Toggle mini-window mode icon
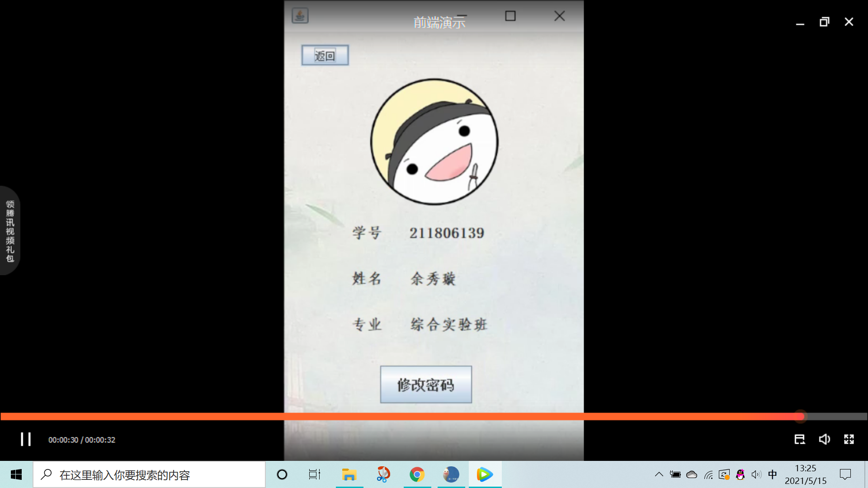The image size is (868, 488). 799,439
